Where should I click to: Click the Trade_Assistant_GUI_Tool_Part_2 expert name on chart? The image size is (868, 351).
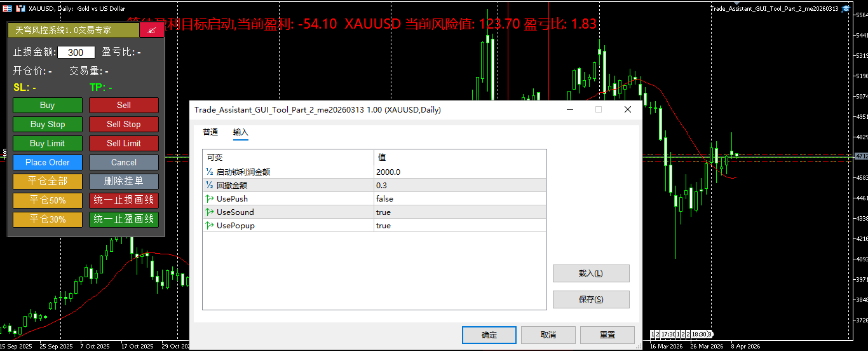[x=774, y=9]
